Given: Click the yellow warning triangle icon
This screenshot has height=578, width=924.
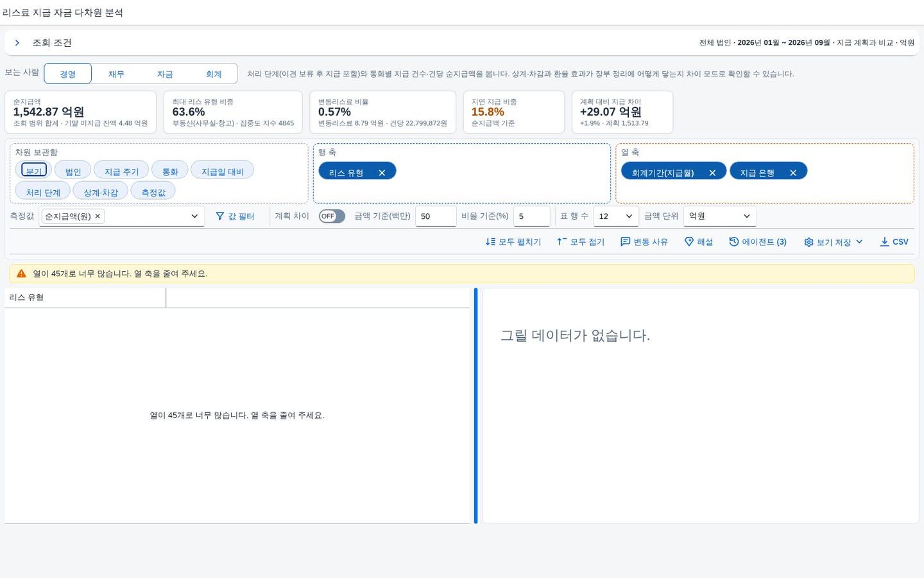Looking at the screenshot, I should pos(21,274).
